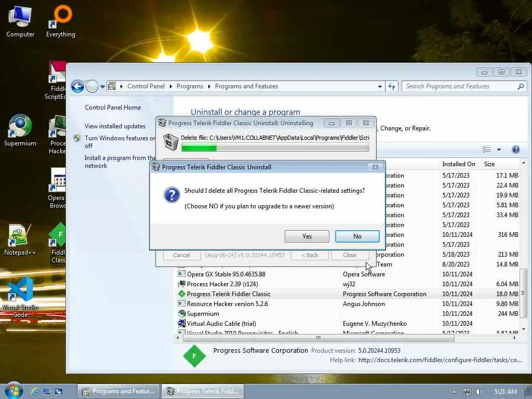Image resolution: width=532 pixels, height=399 pixels.
Task: Select Opera GX Stable 95.0.4635.88 row
Action: click(348, 274)
